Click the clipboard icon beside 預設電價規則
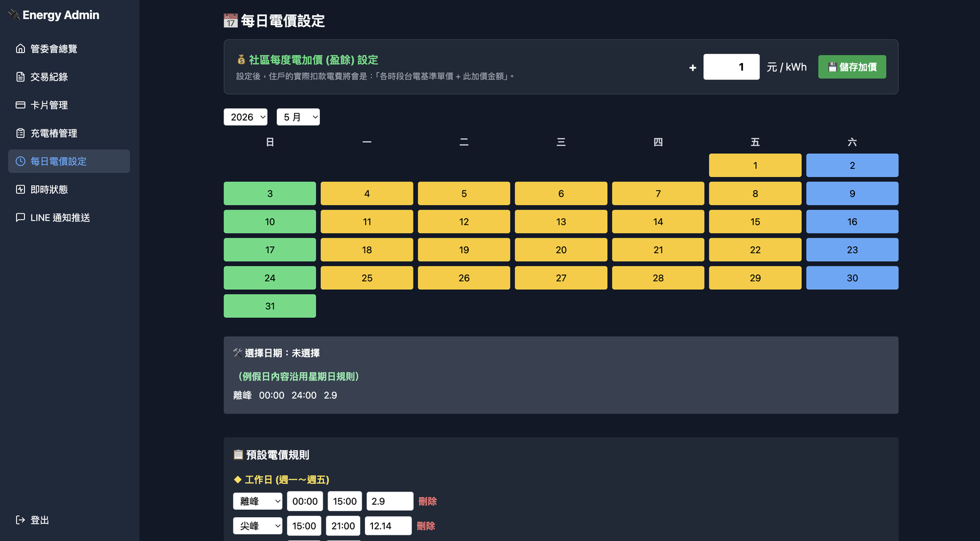The width and height of the screenshot is (980, 541). [238, 455]
